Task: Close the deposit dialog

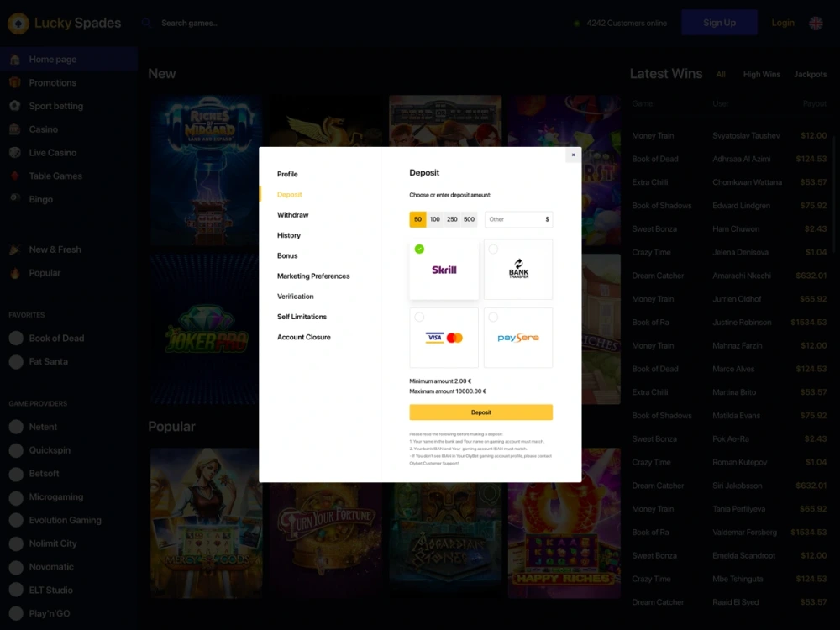Action: click(x=573, y=155)
